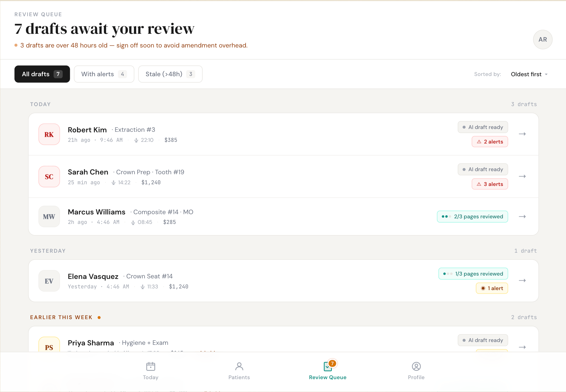Click the 2 alerts badge for Robert Kim
The height and width of the screenshot is (392, 566).
pos(490,142)
